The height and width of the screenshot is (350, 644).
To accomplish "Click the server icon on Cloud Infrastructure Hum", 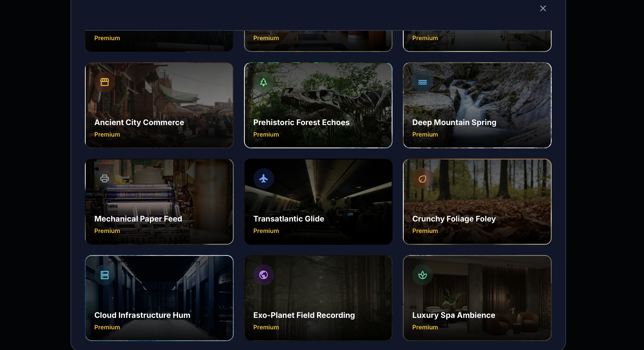I will point(105,275).
